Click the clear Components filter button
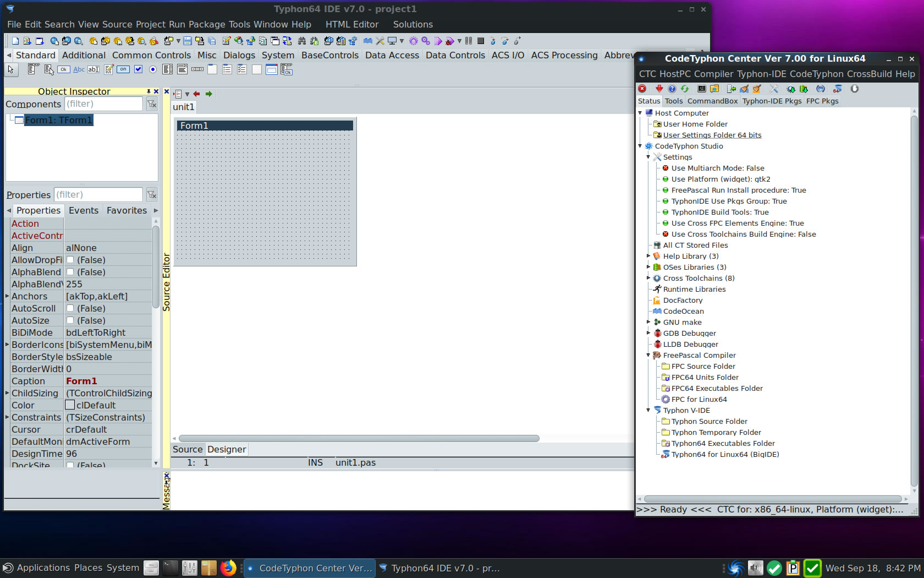The height and width of the screenshot is (578, 924). (x=152, y=104)
